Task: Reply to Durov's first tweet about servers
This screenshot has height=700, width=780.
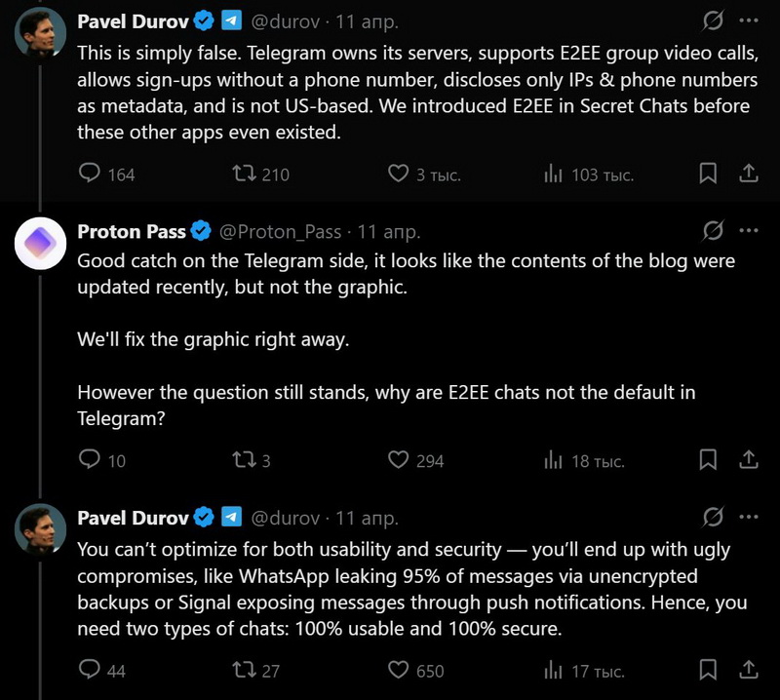Action: (90, 174)
